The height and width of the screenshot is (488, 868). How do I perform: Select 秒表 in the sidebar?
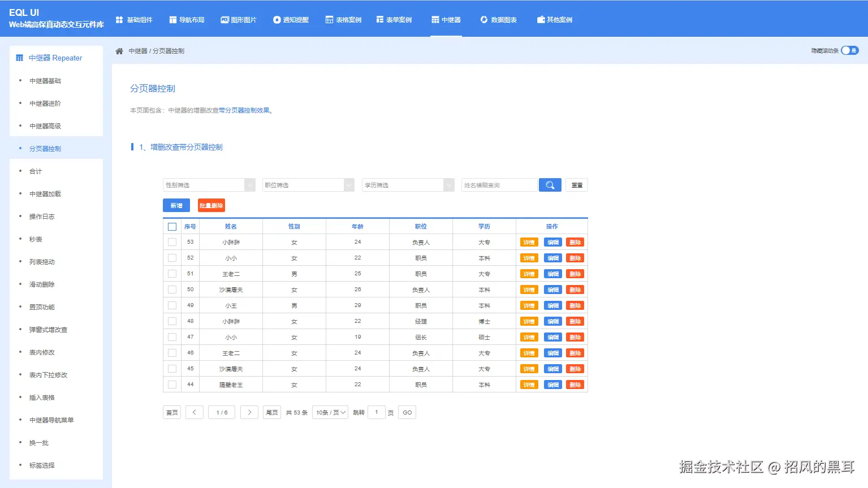[56, 239]
